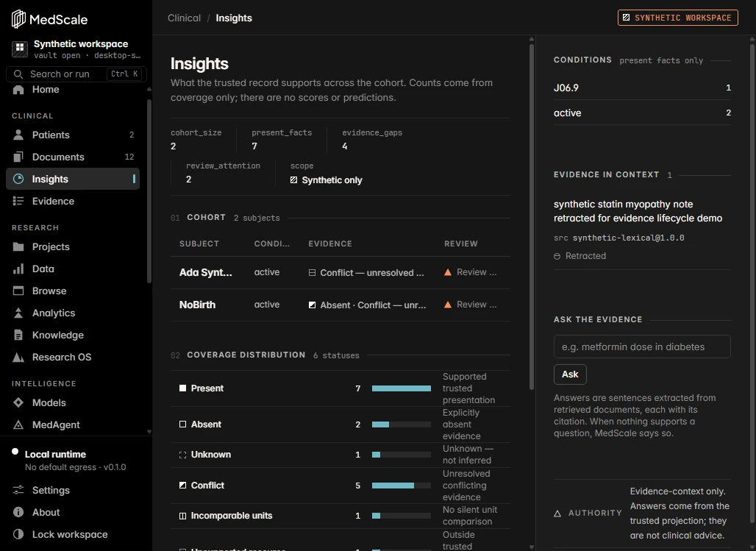Open the Ada Synt... subject row

[x=340, y=273]
